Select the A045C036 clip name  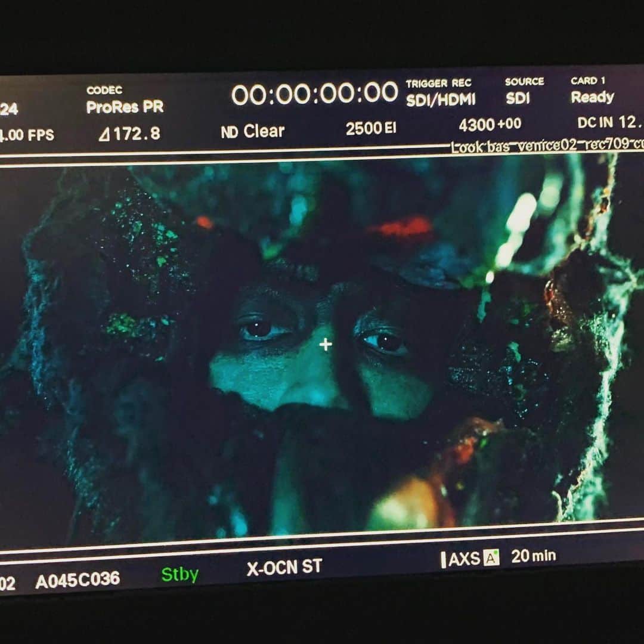pyautogui.click(x=78, y=580)
